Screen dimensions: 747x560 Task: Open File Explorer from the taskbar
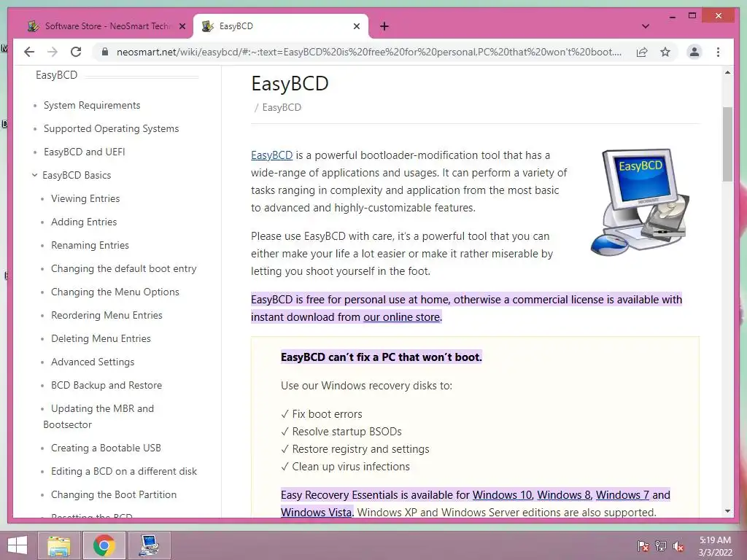(58, 545)
